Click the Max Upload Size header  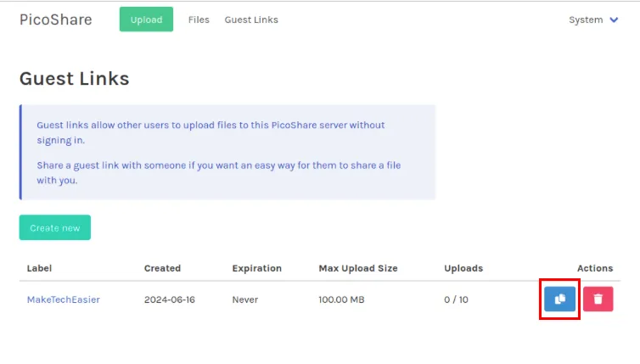pyautogui.click(x=358, y=268)
